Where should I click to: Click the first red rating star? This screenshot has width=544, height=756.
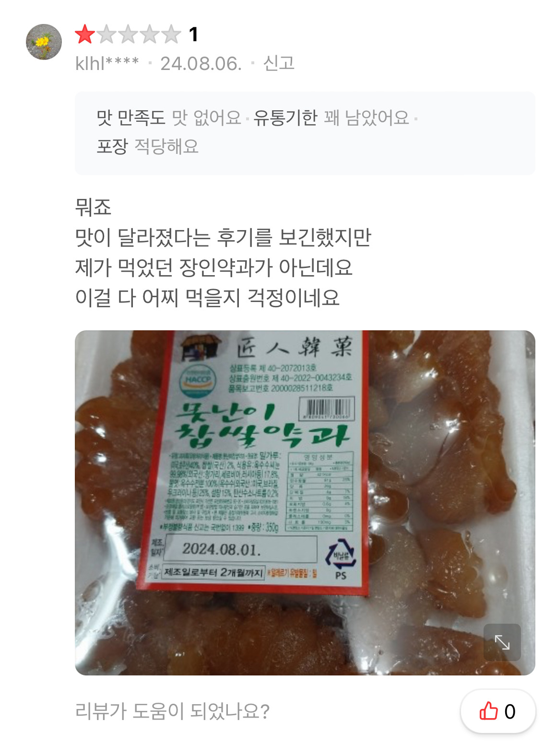click(85, 34)
